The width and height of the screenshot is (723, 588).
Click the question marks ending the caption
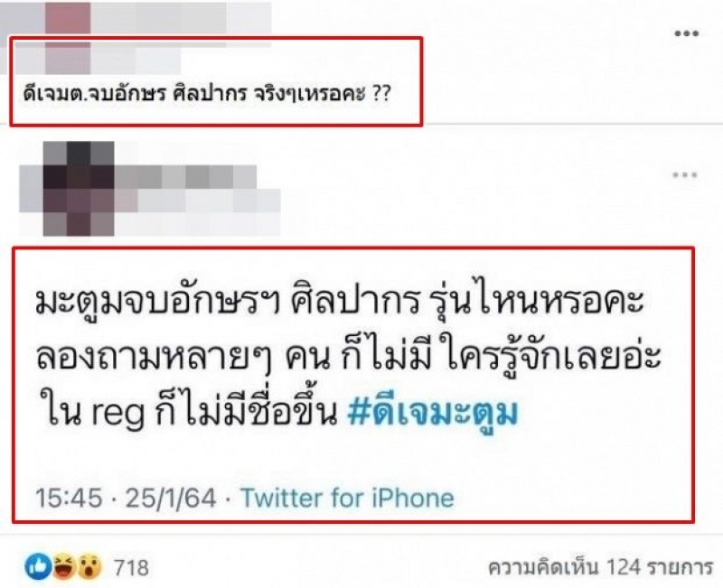[x=380, y=94]
